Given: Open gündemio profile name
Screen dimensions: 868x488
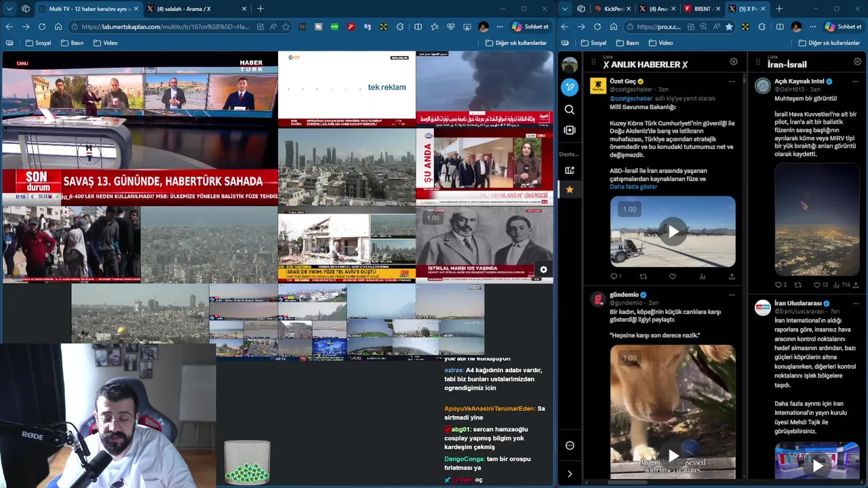Looking at the screenshot, I should click(624, 295).
